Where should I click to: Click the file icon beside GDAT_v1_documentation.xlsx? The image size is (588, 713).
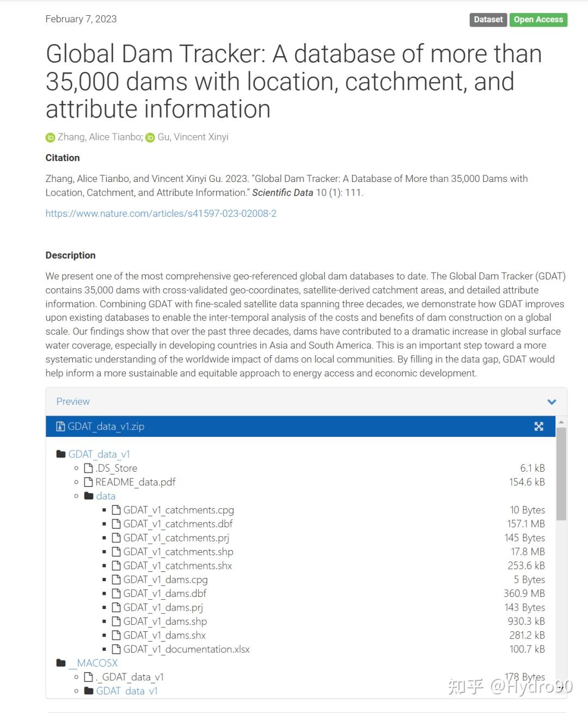[116, 649]
